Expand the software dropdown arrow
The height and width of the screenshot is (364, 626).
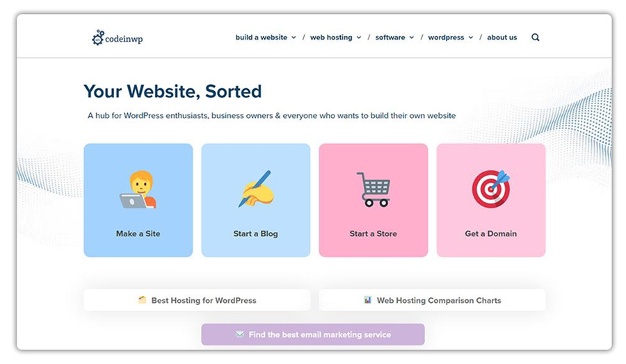pyautogui.click(x=412, y=38)
